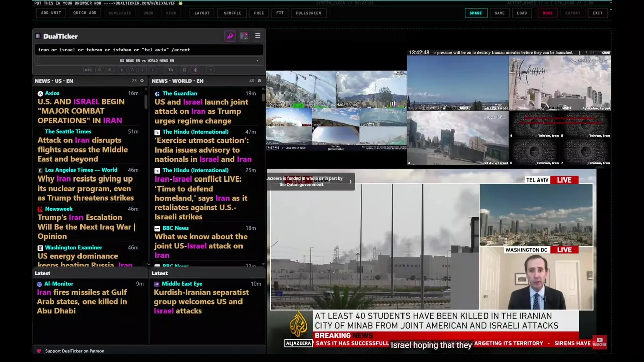The image size is (644, 362).
Task: Click the scroll-down arrow below US news column
Action: point(148,265)
